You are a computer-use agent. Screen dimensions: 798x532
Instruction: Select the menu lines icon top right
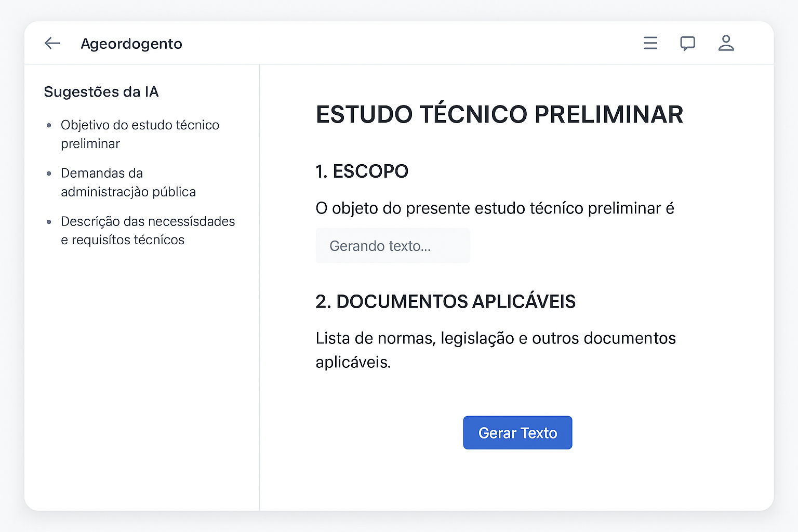(650, 43)
